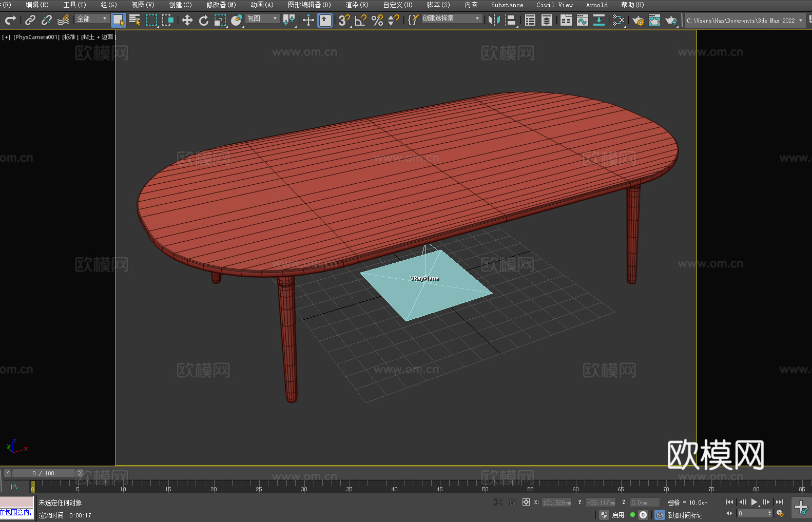Select the Place object tool
Screen dimensions: 812x522
coord(236,20)
